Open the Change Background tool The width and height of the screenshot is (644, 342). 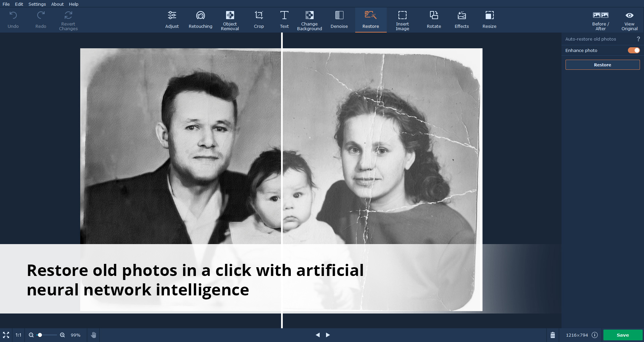(x=309, y=20)
